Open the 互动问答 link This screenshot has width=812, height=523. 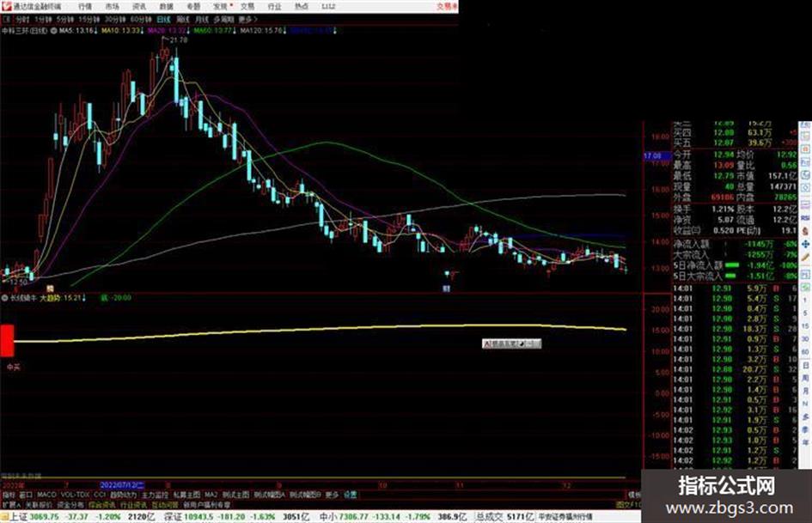coord(165,505)
